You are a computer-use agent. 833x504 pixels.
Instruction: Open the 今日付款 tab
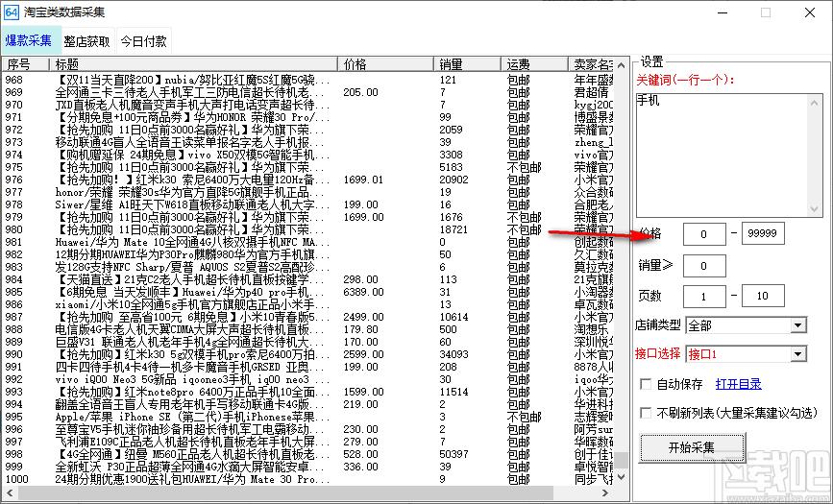pos(143,41)
